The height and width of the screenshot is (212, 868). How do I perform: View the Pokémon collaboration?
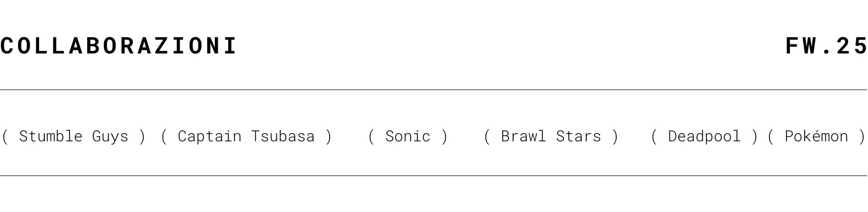click(816, 137)
